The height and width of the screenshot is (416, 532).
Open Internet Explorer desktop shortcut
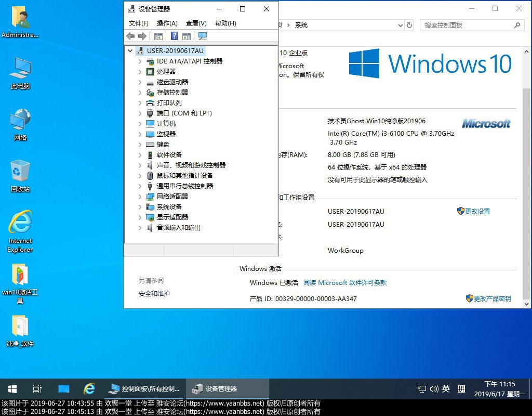pyautogui.click(x=20, y=231)
